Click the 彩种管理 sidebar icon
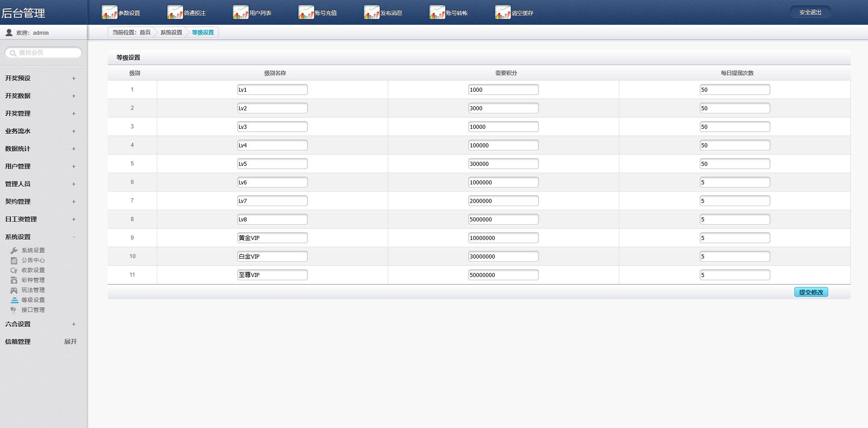Image resolution: width=868 pixels, height=428 pixels. click(14, 280)
